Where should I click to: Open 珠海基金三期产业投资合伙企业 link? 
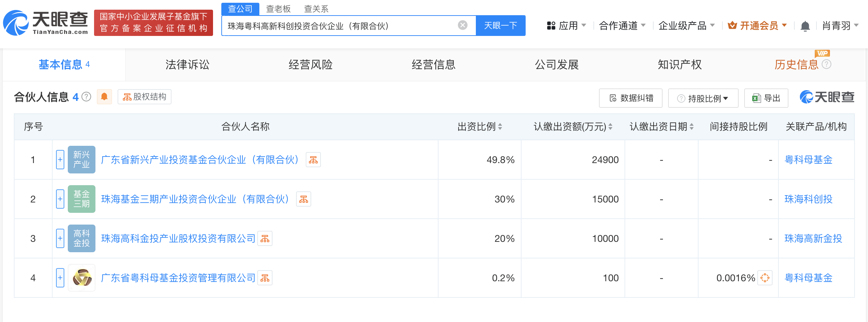(x=195, y=199)
